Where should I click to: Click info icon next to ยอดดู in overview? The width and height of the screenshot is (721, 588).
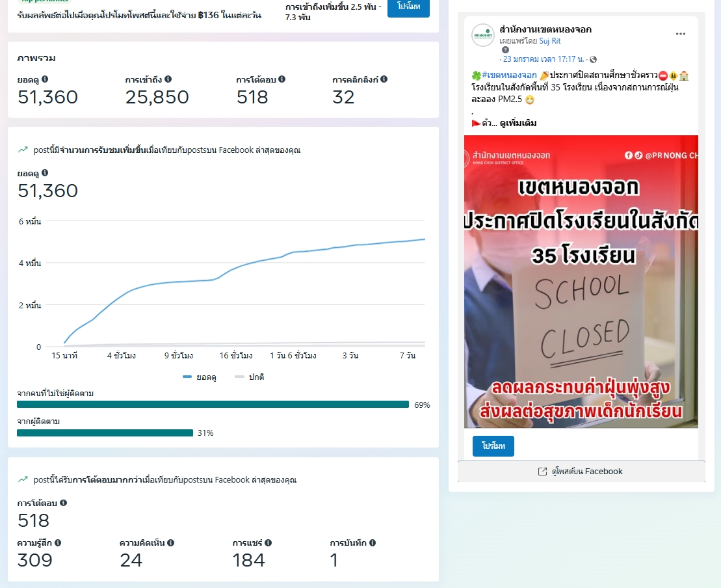pyautogui.click(x=45, y=79)
